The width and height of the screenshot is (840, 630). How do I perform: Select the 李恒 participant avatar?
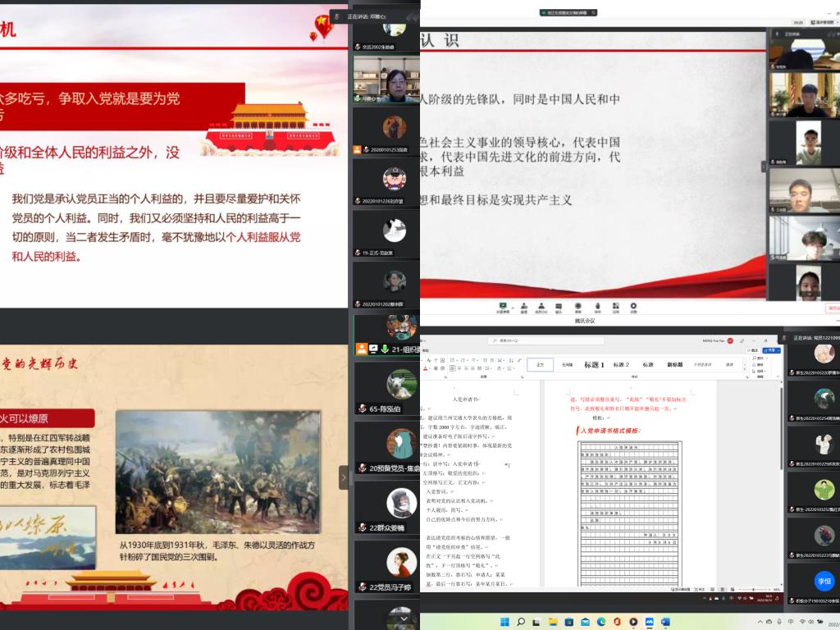pos(824,580)
